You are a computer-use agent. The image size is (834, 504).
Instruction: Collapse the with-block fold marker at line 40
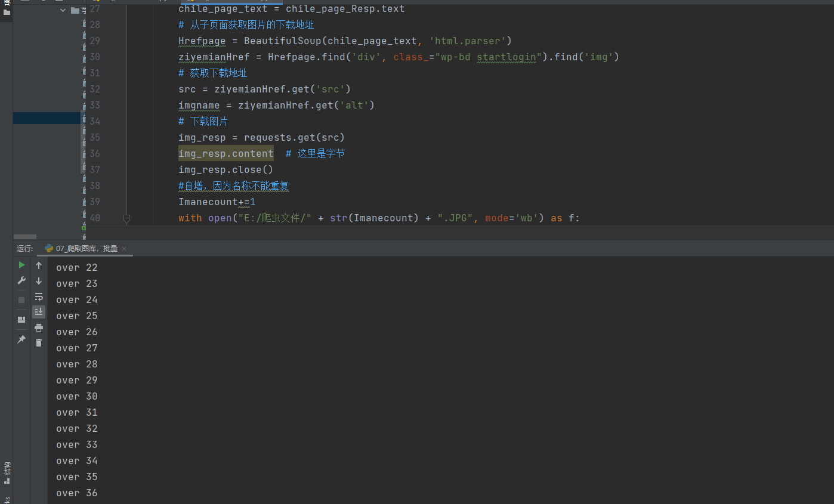tap(126, 219)
